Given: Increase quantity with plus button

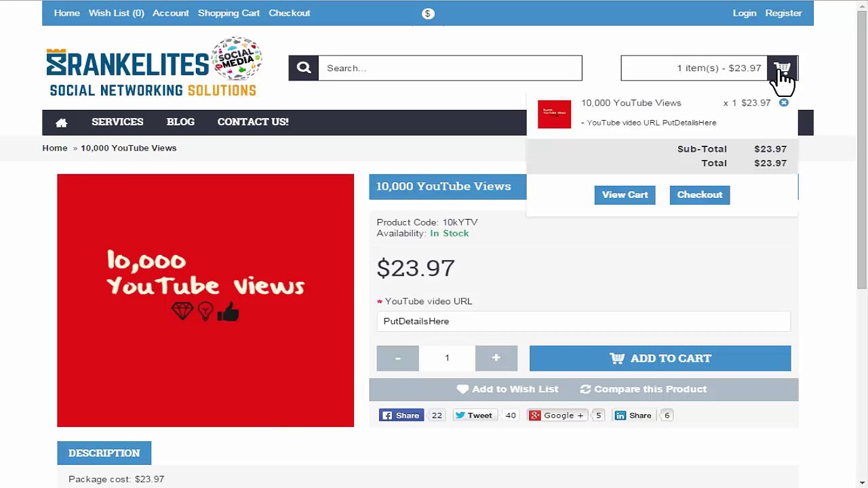Looking at the screenshot, I should pos(496,358).
